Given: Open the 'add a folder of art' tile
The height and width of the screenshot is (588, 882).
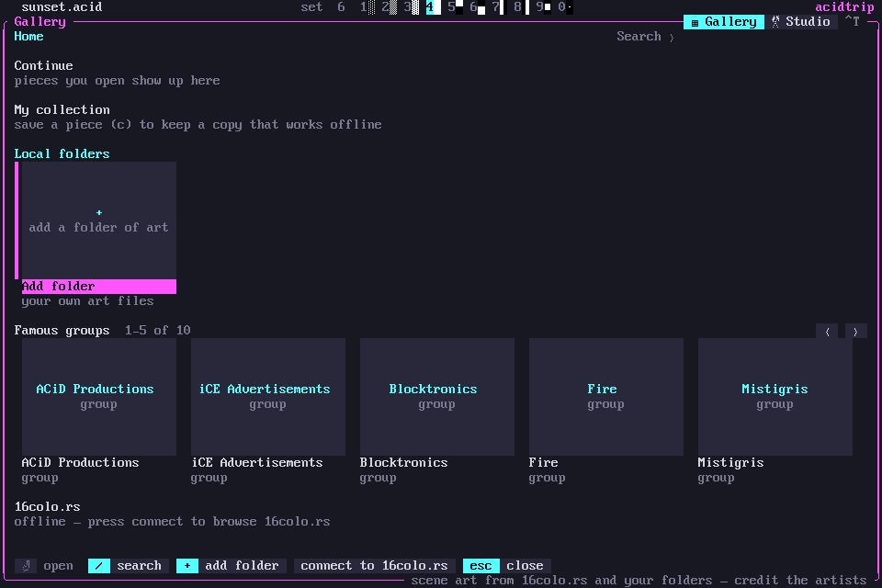Looking at the screenshot, I should 99,220.
